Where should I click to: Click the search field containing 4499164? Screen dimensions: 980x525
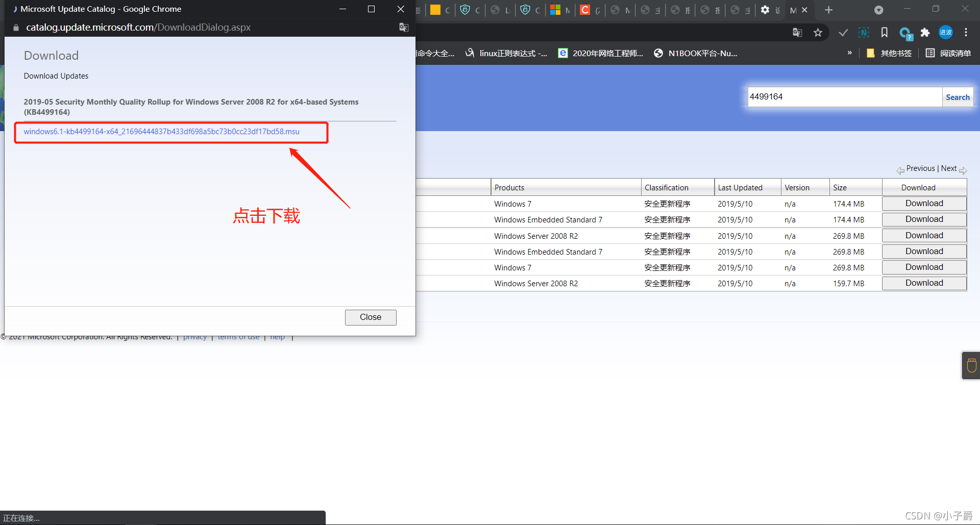pos(845,97)
